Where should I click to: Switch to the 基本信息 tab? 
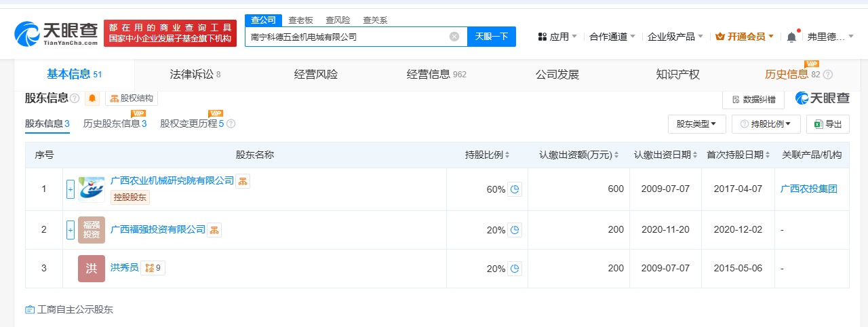click(x=74, y=75)
